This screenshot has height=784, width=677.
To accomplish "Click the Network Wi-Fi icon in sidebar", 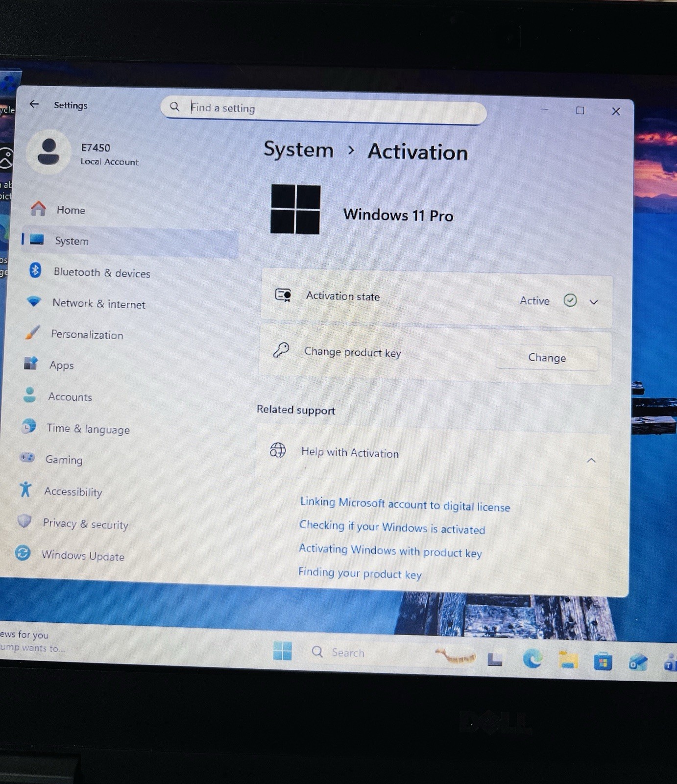I will [x=34, y=301].
